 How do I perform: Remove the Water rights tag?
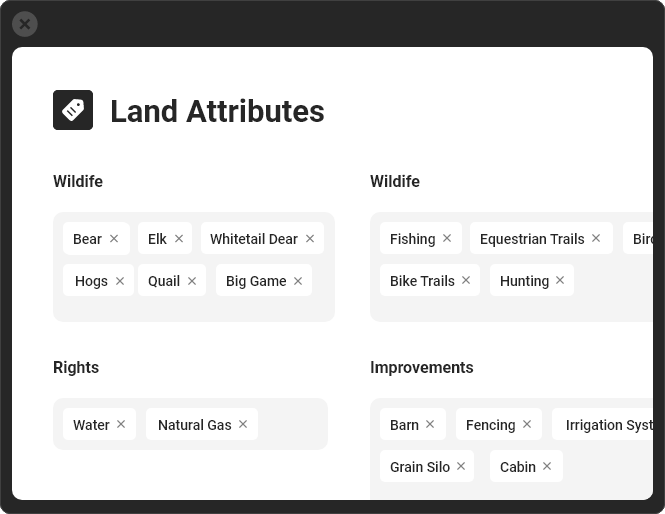pyautogui.click(x=121, y=424)
